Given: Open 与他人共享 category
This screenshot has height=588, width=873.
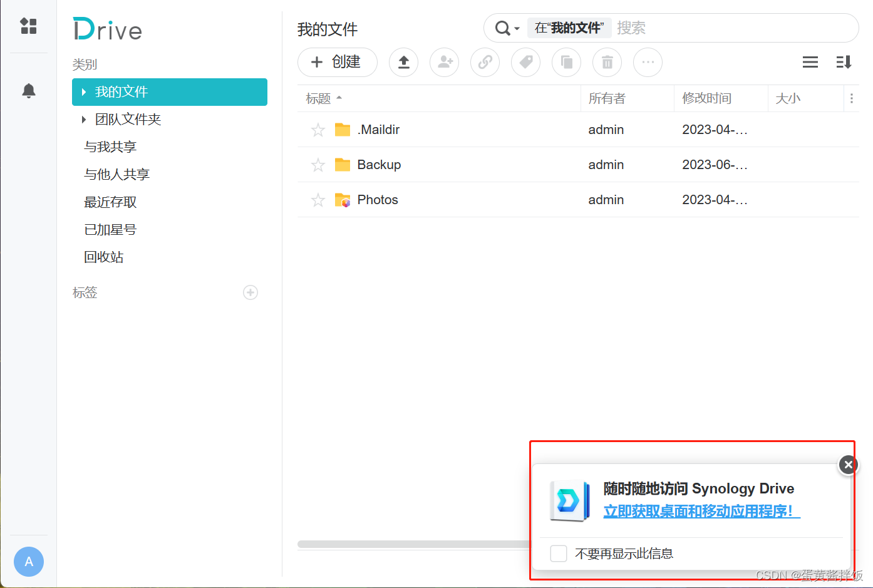Looking at the screenshot, I should 117,175.
